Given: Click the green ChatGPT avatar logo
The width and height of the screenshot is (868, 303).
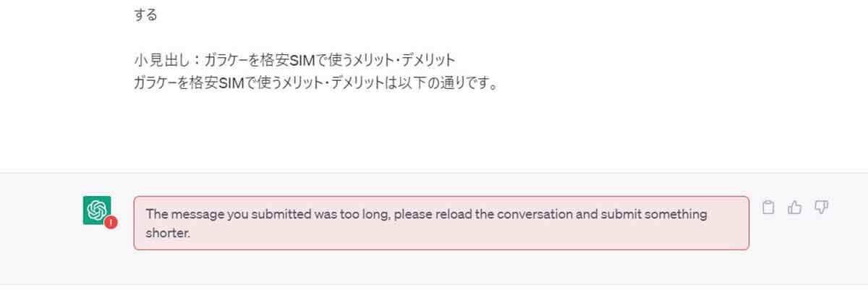Looking at the screenshot, I should point(97,210).
